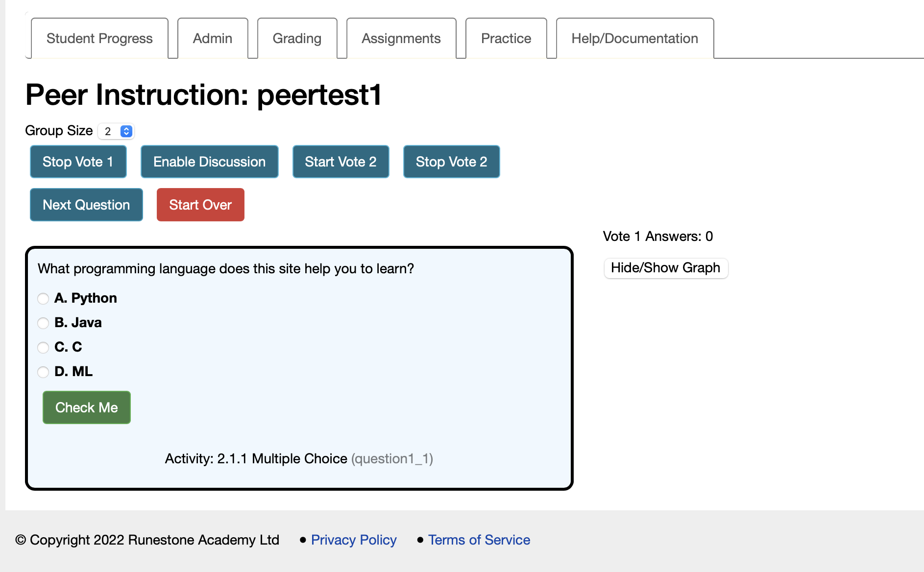The width and height of the screenshot is (924, 572).
Task: Toggle the graph with Hide/Show Graph
Action: [x=666, y=268]
